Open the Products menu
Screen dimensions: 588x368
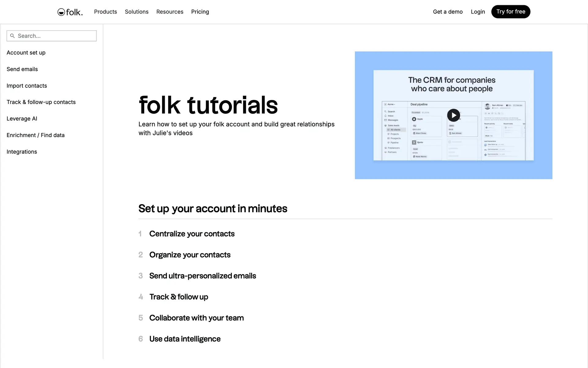(105, 12)
